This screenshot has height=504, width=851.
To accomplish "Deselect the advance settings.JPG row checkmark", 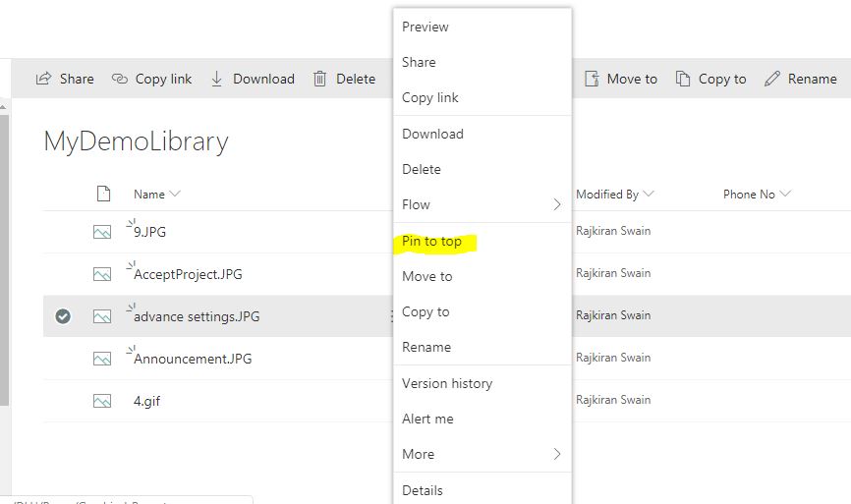I will 63,315.
